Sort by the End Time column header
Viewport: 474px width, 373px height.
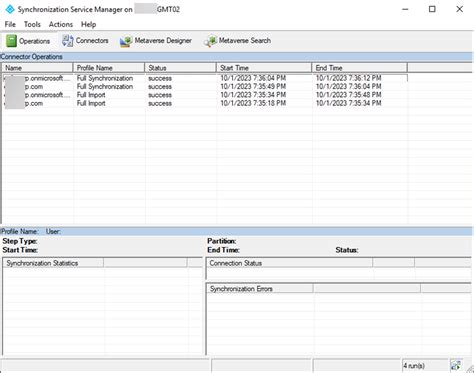(359, 68)
